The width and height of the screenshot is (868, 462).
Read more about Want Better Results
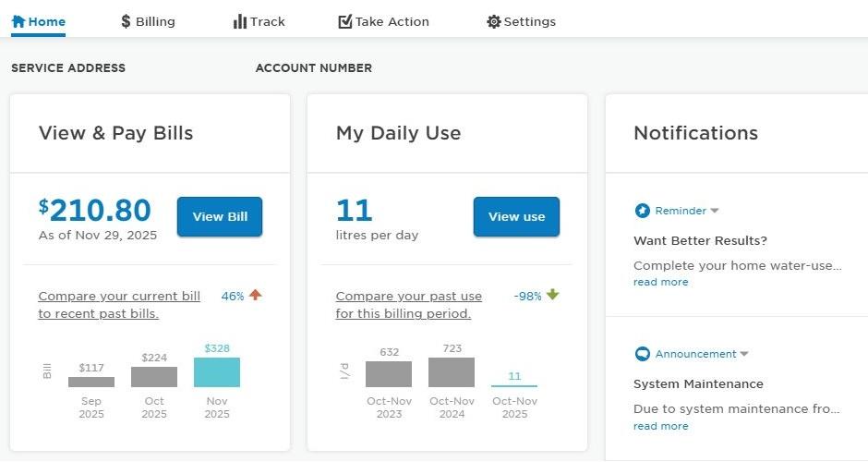660,282
